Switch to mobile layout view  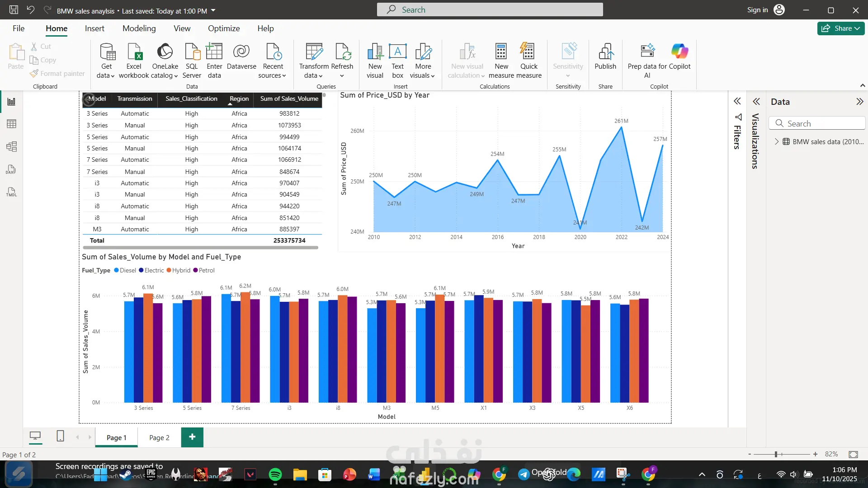[x=60, y=436]
